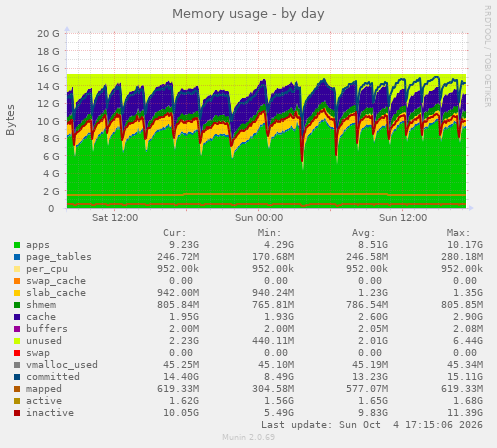Click the cache dark purple swatch

coord(17,317)
